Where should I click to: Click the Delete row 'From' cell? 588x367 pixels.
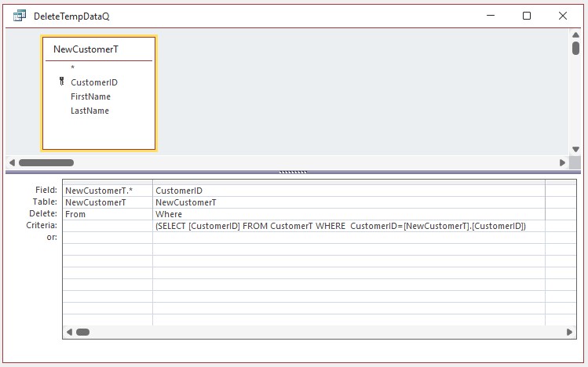point(107,214)
